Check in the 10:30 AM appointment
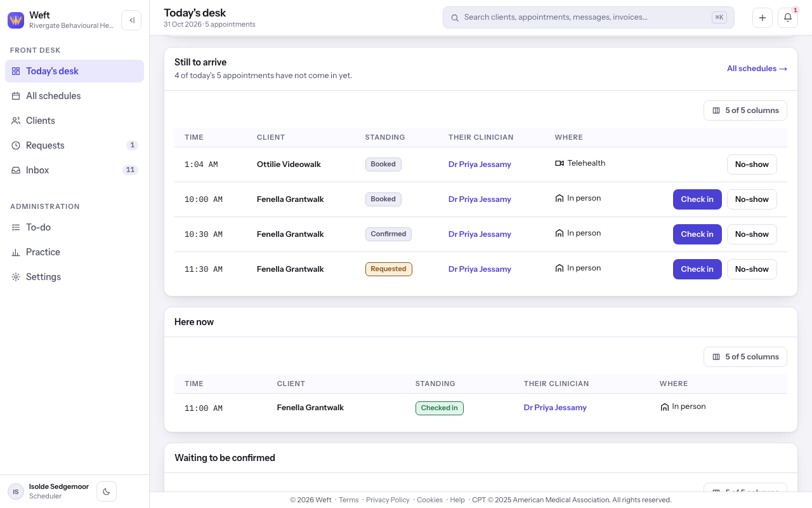The image size is (812, 508). (x=697, y=234)
